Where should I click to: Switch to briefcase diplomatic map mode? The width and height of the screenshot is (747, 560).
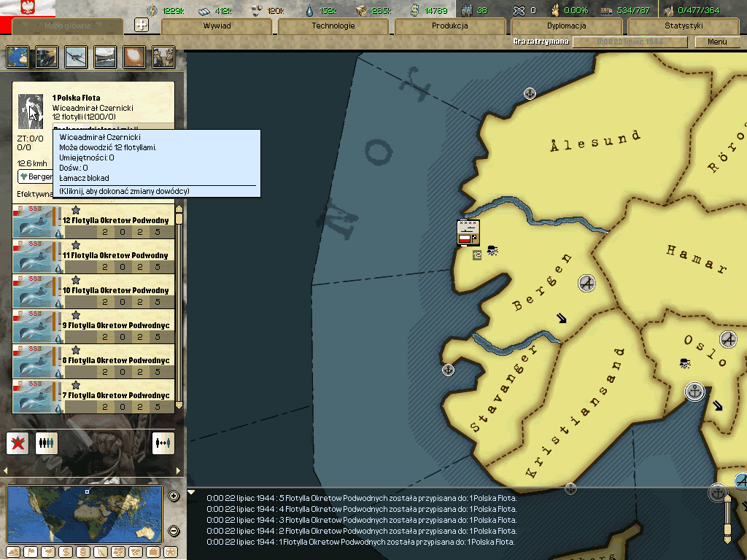point(153,553)
